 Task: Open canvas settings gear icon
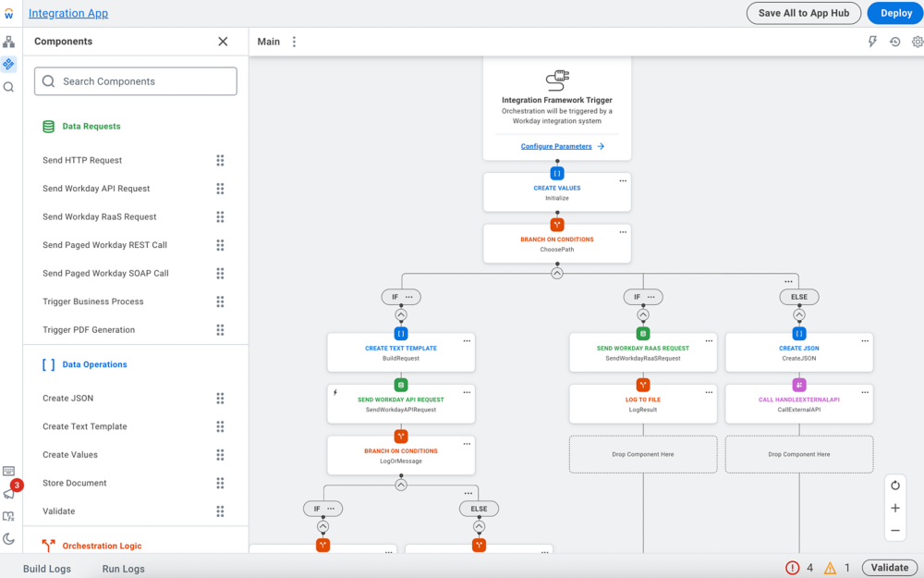pos(917,42)
